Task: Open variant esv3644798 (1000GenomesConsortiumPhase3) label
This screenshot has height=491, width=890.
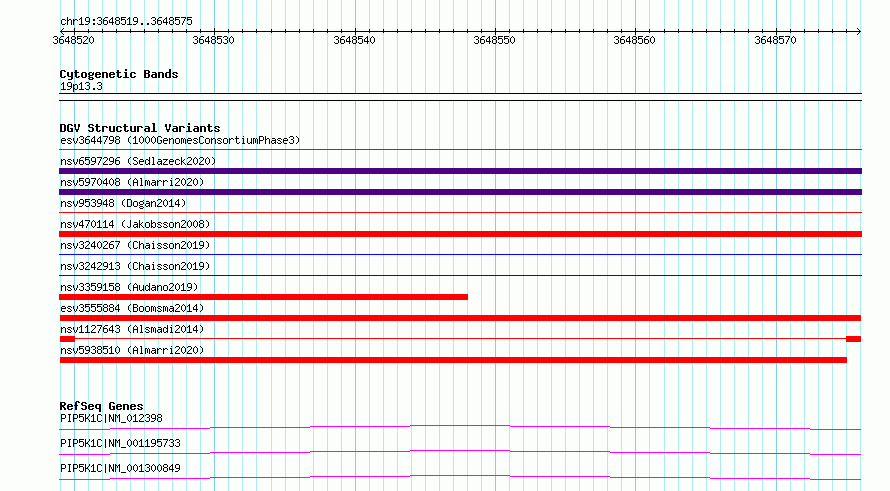Action: click(x=180, y=140)
